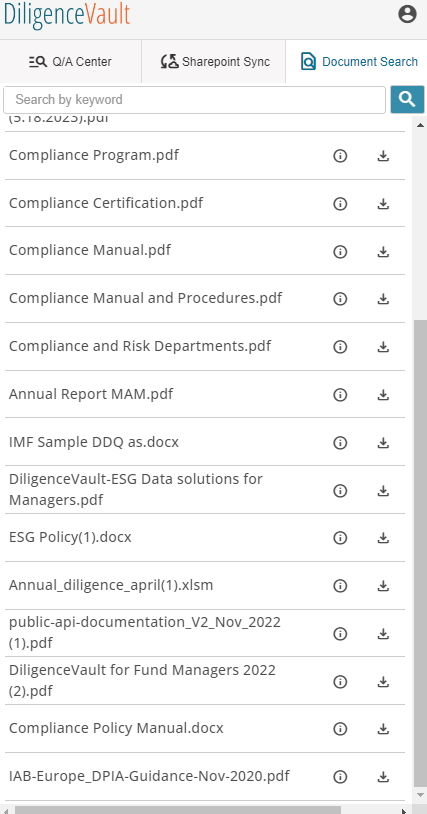Open Compliance Manual and Procedures.pdf entry
This screenshot has height=814, width=427.
coord(146,299)
